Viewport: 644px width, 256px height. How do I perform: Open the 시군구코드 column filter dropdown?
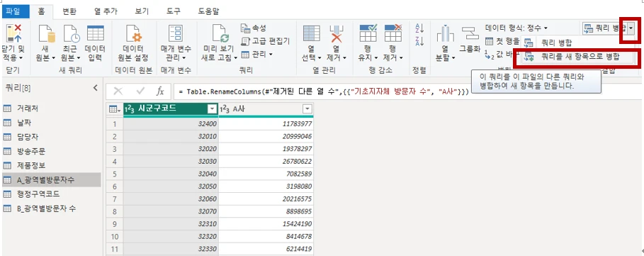point(212,109)
